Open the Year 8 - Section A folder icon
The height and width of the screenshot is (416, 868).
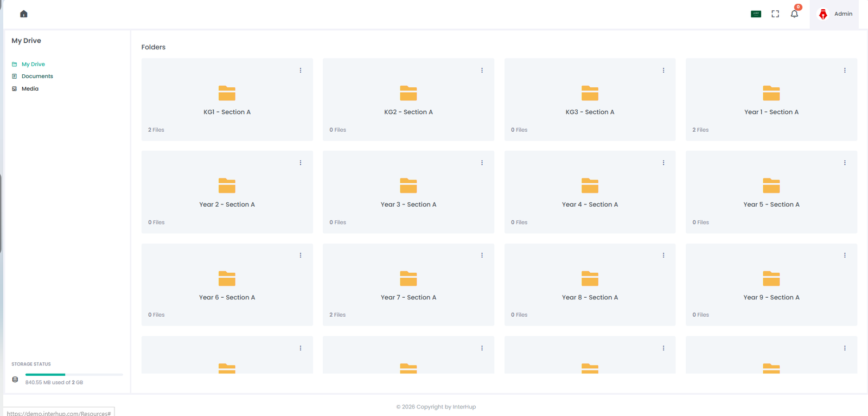point(590,278)
